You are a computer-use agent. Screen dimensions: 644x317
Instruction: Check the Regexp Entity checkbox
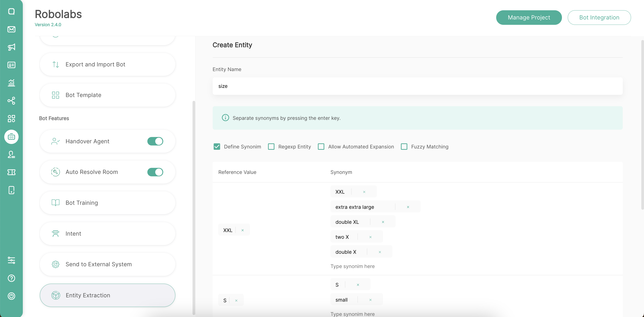click(271, 146)
